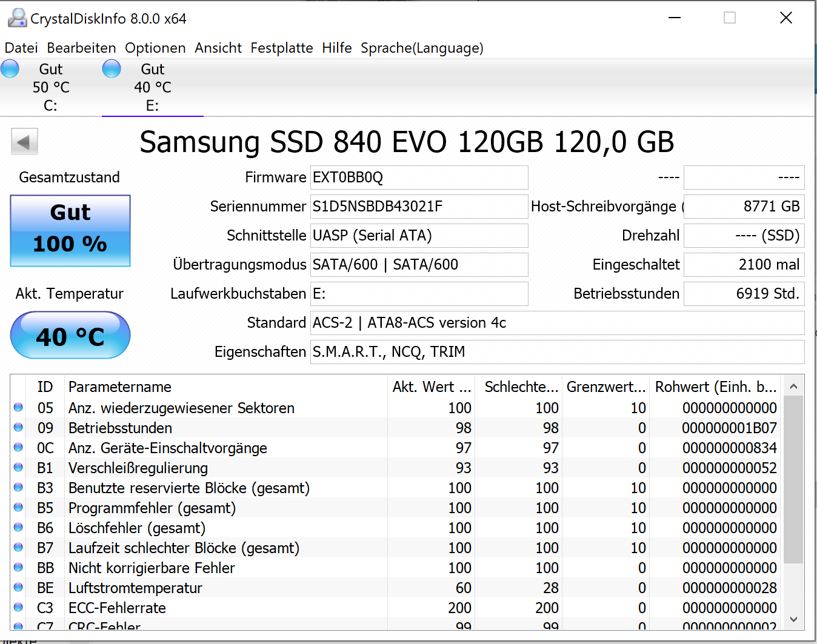Screen dimensions: 817x644
Task: Click the Gesamtzustand label
Action: (x=70, y=178)
